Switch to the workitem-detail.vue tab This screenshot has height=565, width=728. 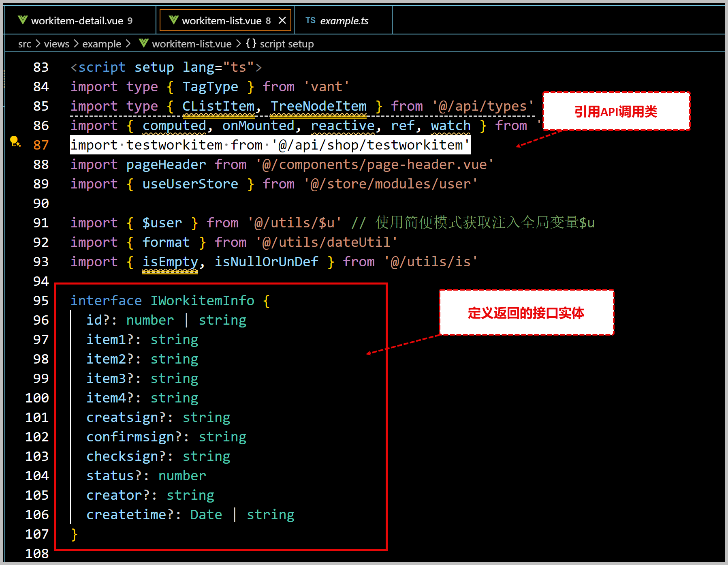79,20
